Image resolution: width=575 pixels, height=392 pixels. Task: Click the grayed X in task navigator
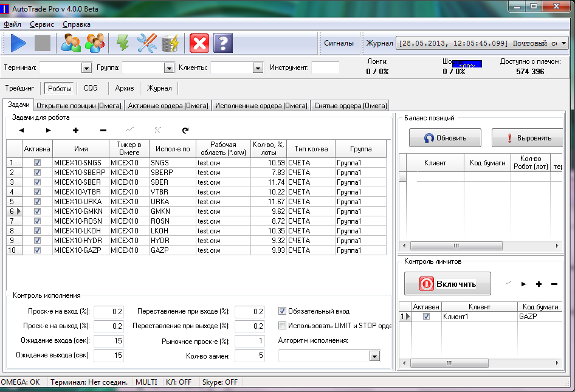[157, 130]
